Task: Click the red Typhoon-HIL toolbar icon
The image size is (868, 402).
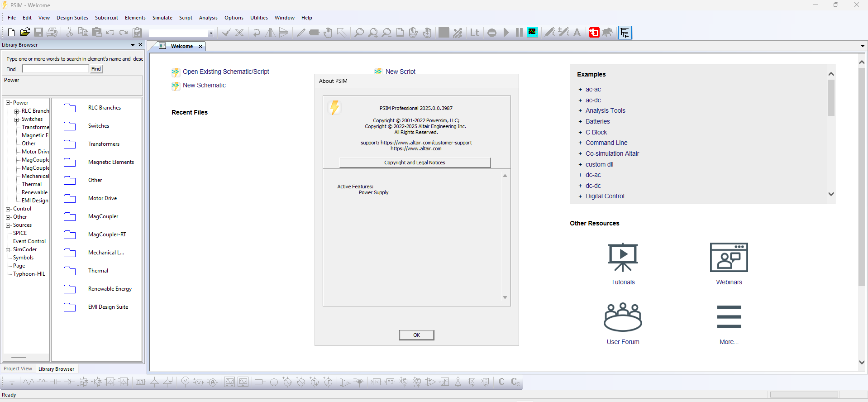Action: click(594, 33)
